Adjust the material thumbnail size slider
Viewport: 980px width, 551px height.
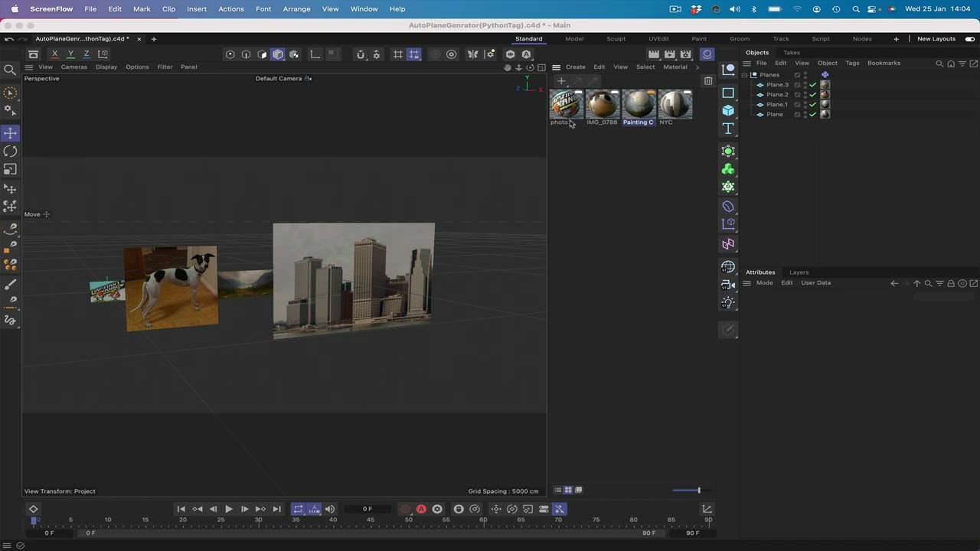point(698,491)
